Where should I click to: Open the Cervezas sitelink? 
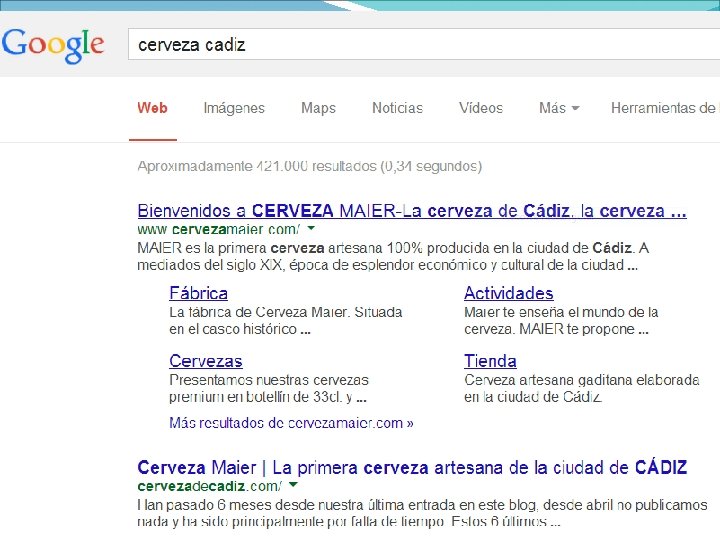pyautogui.click(x=206, y=361)
